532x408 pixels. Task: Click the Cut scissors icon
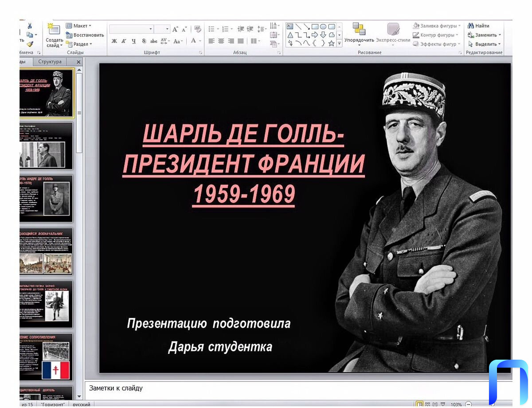point(30,26)
